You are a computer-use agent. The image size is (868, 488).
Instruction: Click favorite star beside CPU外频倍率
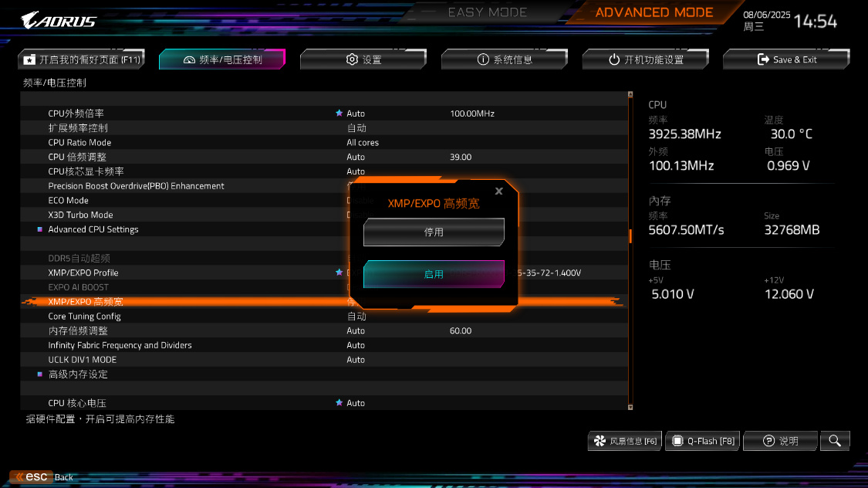tap(339, 113)
